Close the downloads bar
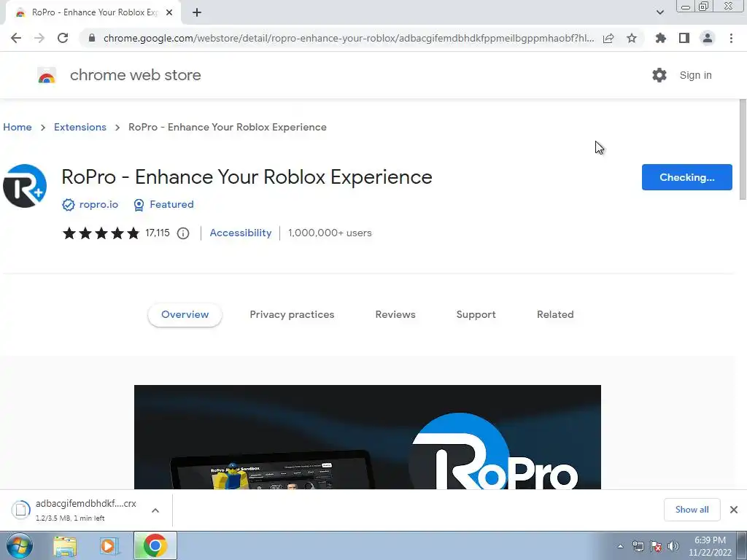Image resolution: width=747 pixels, height=560 pixels. point(734,510)
